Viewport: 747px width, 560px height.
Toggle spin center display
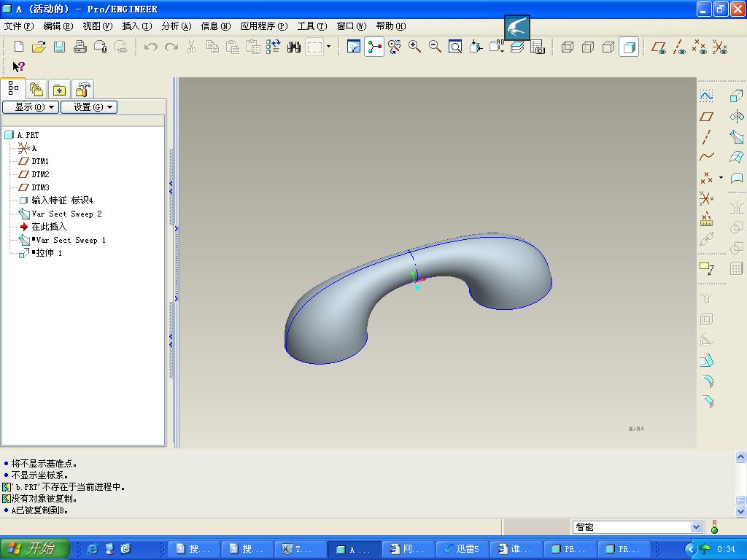click(374, 47)
